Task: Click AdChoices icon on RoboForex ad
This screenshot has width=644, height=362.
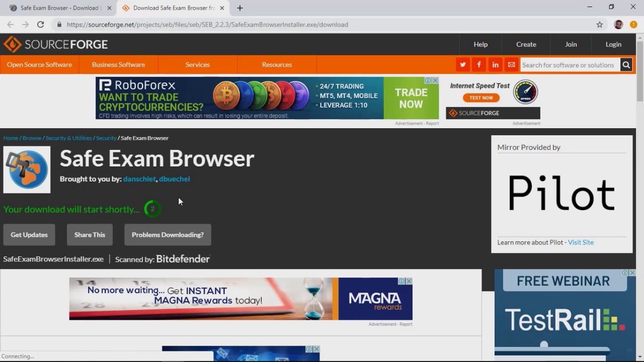Action: coord(428,80)
